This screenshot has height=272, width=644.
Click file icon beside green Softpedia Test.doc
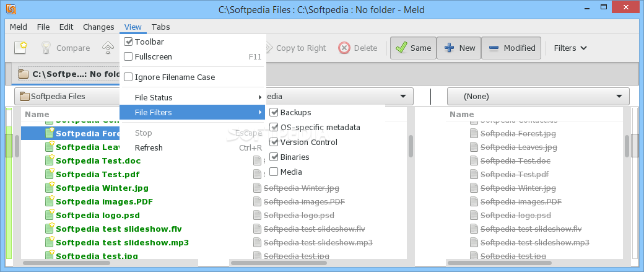pyautogui.click(x=50, y=160)
